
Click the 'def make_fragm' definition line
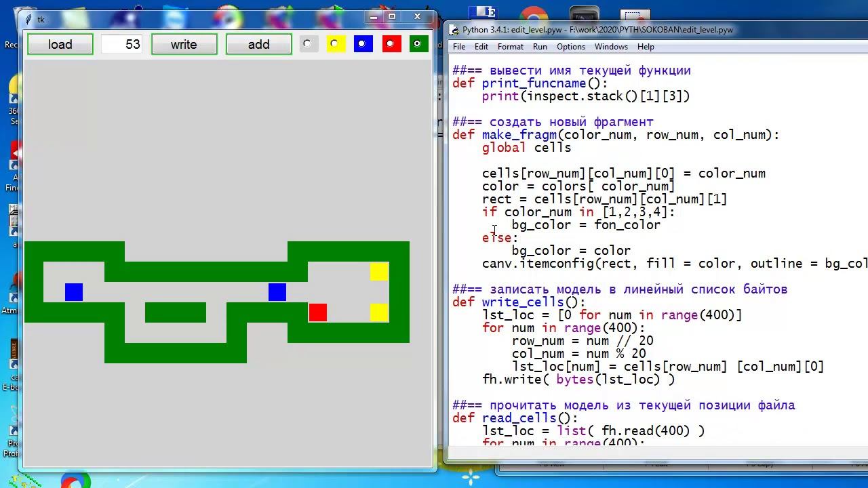[x=616, y=135]
